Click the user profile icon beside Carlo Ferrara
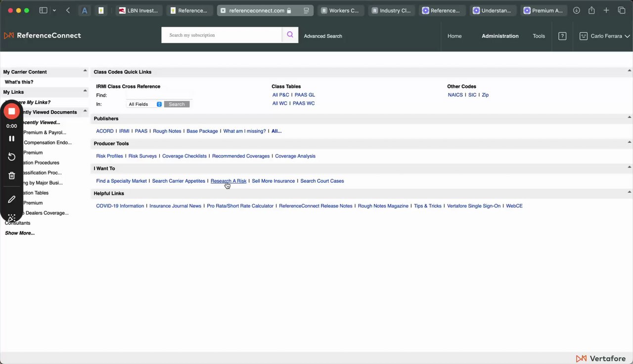Viewport: 633px width, 364px height. pyautogui.click(x=584, y=36)
